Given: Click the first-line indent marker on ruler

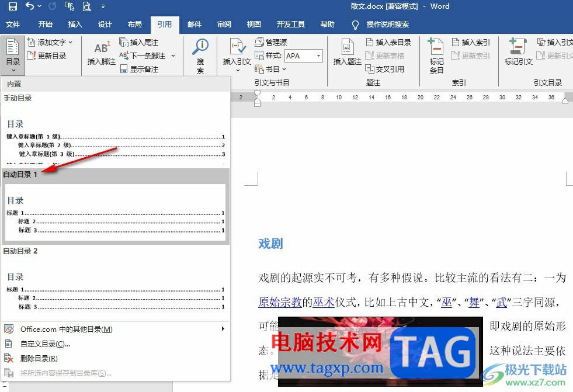Looking at the screenshot, I should point(257,93).
